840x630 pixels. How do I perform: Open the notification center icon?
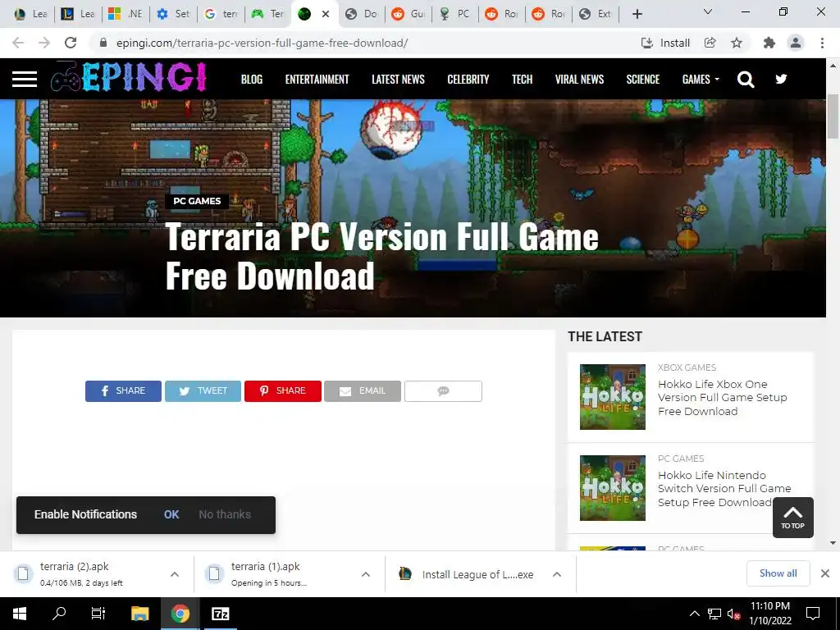point(813,614)
